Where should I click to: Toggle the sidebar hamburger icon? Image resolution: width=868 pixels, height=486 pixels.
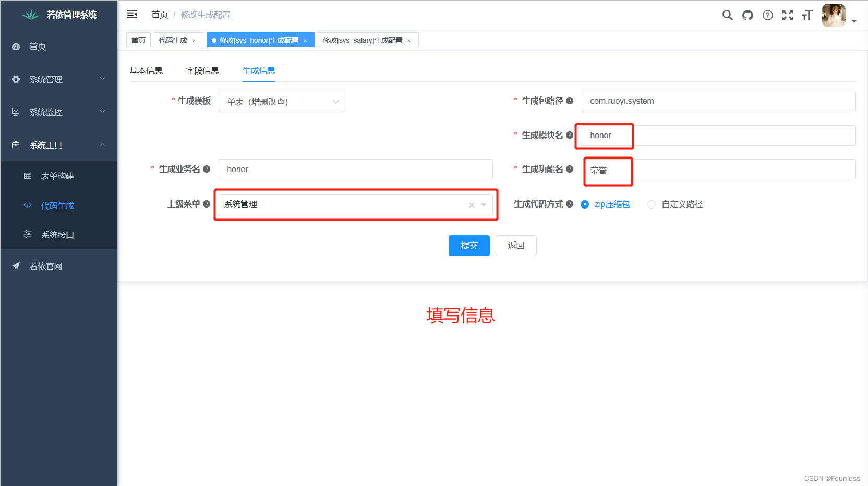point(132,14)
